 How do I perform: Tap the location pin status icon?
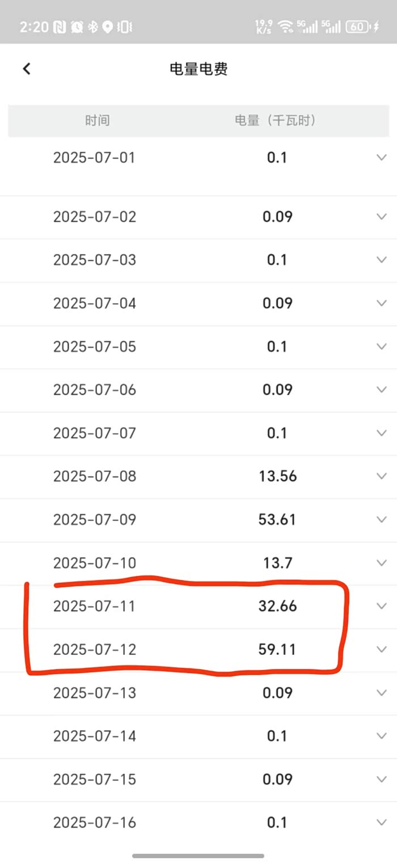tap(107, 27)
